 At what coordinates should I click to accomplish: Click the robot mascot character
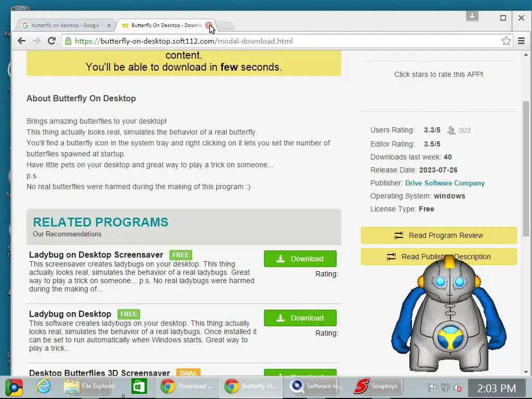(x=449, y=314)
